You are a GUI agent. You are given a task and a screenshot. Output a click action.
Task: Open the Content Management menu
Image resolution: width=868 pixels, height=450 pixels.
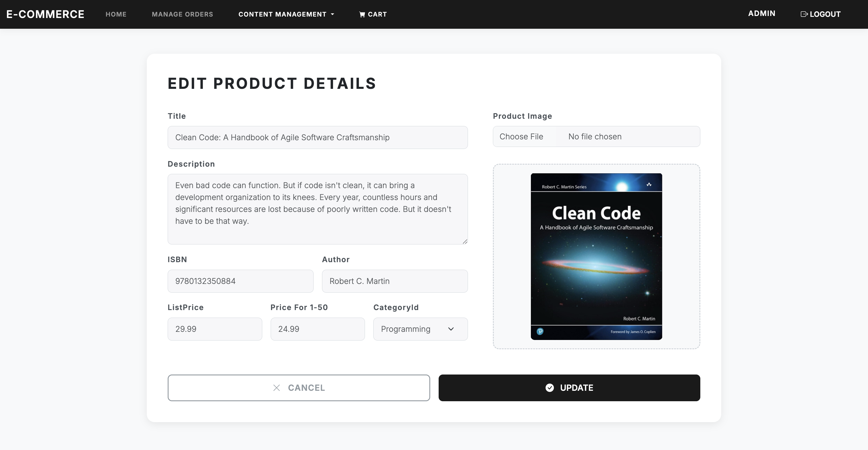coord(286,14)
